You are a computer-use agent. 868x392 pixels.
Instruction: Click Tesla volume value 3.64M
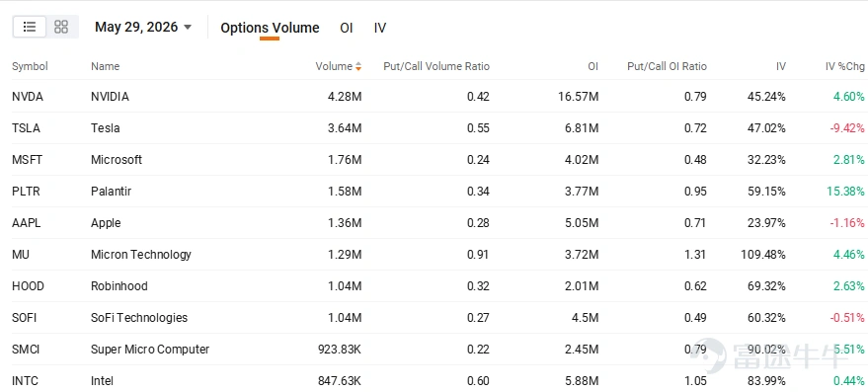tap(345, 128)
